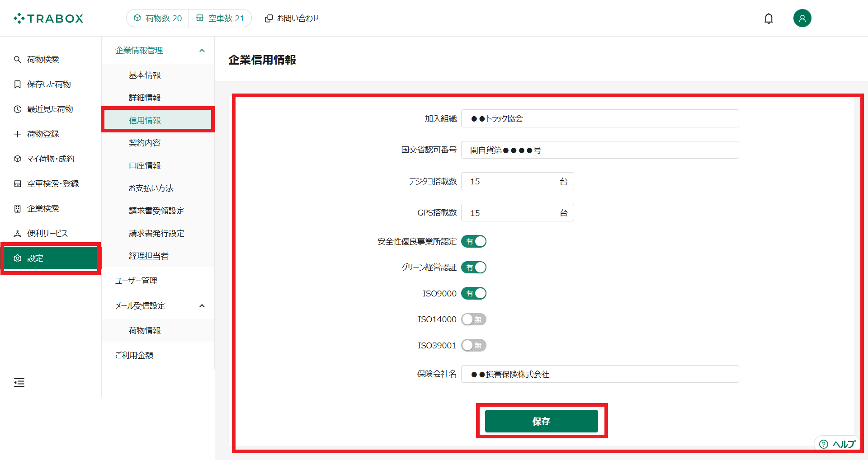
Task: Open 請求書発行設定 submenu item
Action: [158, 233]
